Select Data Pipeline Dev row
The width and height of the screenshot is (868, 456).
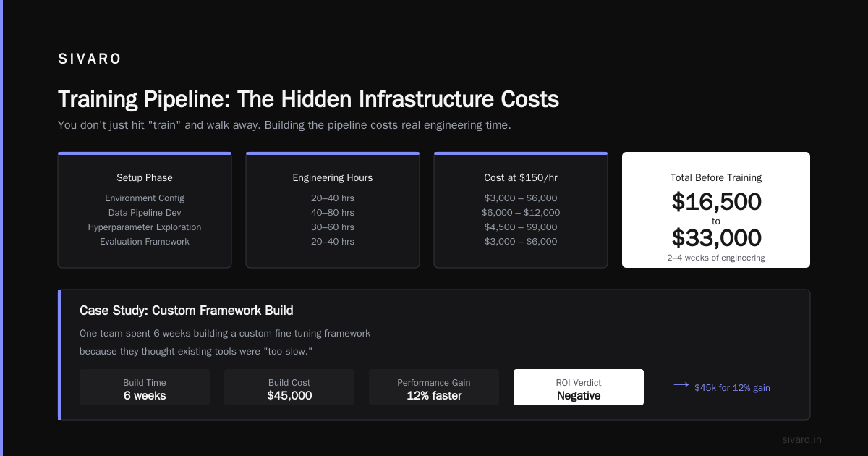(145, 213)
